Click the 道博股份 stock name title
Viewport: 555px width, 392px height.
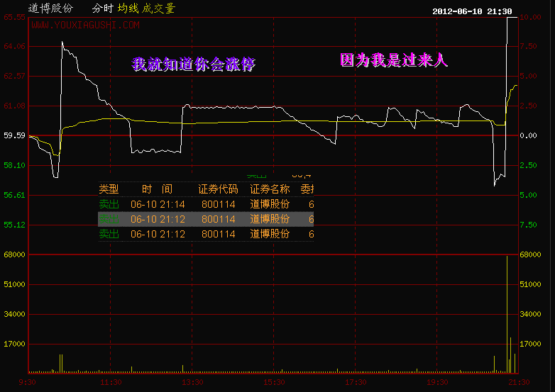pos(50,9)
